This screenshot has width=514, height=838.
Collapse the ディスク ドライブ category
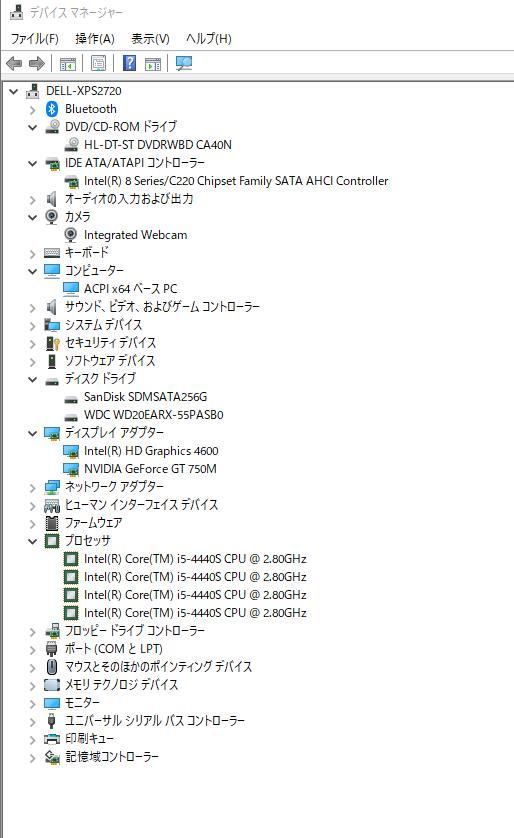[x=33, y=379]
